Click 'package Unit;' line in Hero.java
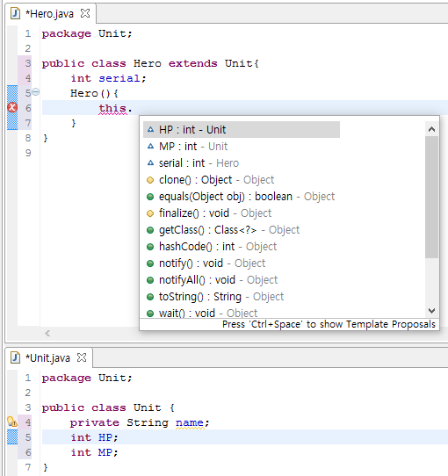 coord(87,33)
